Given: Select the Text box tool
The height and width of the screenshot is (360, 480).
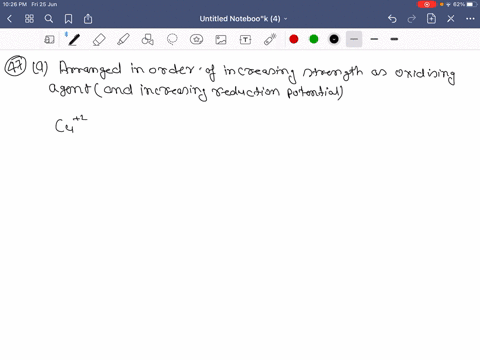Looking at the screenshot, I should pos(245,40).
